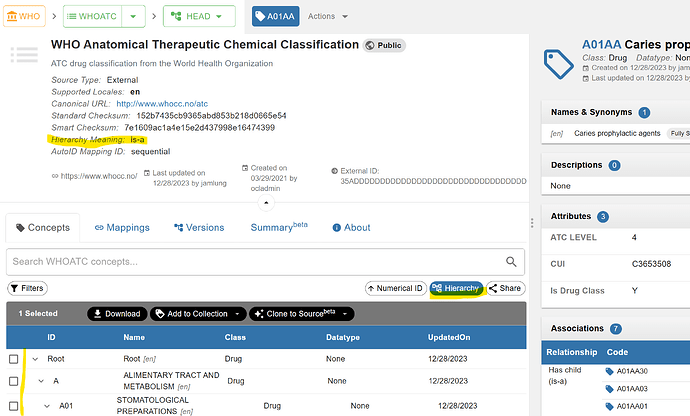
Task: Collapse the A tree node chevron
Action: tap(41, 381)
